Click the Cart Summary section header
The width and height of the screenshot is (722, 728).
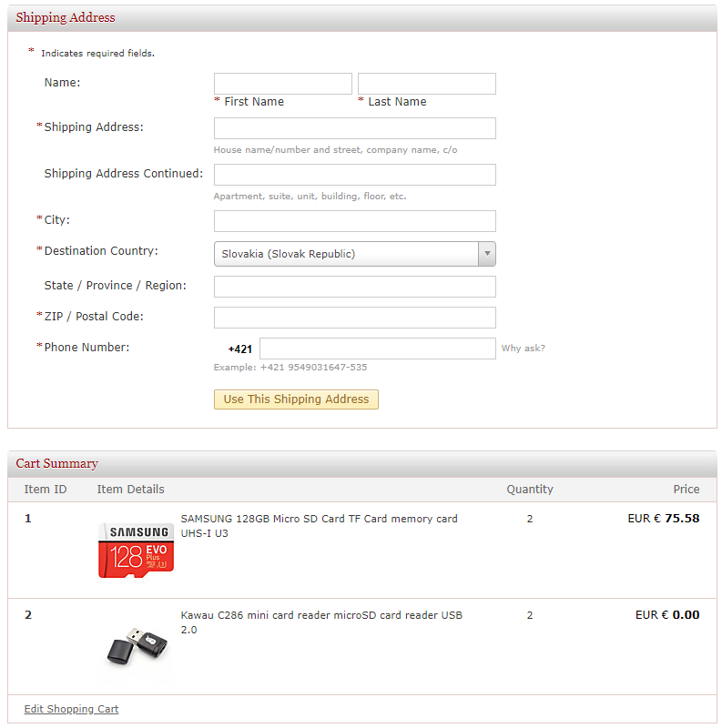tap(57, 464)
